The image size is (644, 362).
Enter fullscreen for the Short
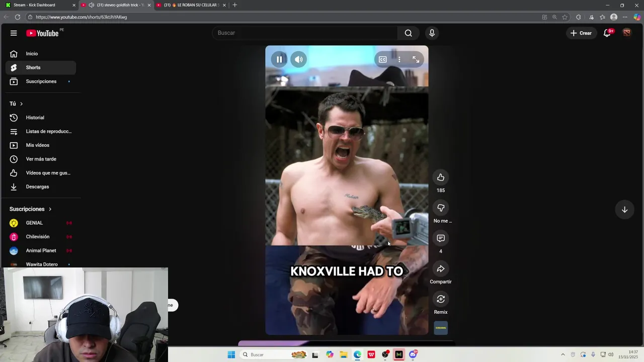click(416, 59)
